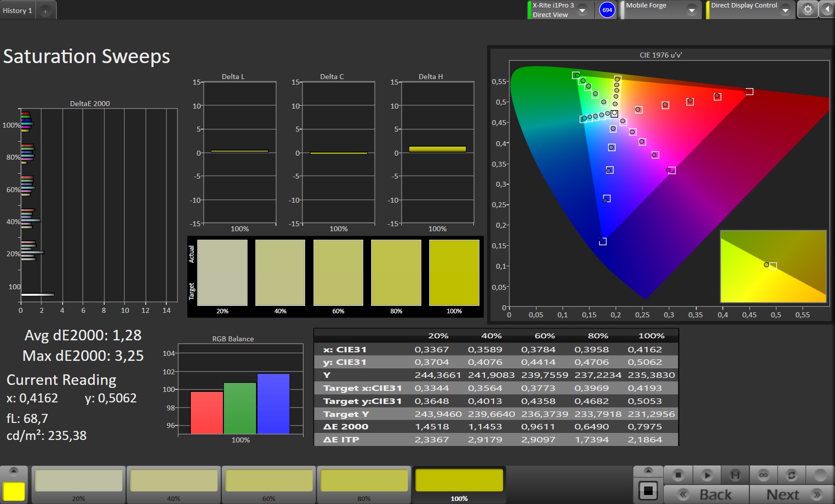Expand the X-Rite i1Pro 3 meter dropdown
Viewport: 835px width, 504px height.
click(583, 10)
